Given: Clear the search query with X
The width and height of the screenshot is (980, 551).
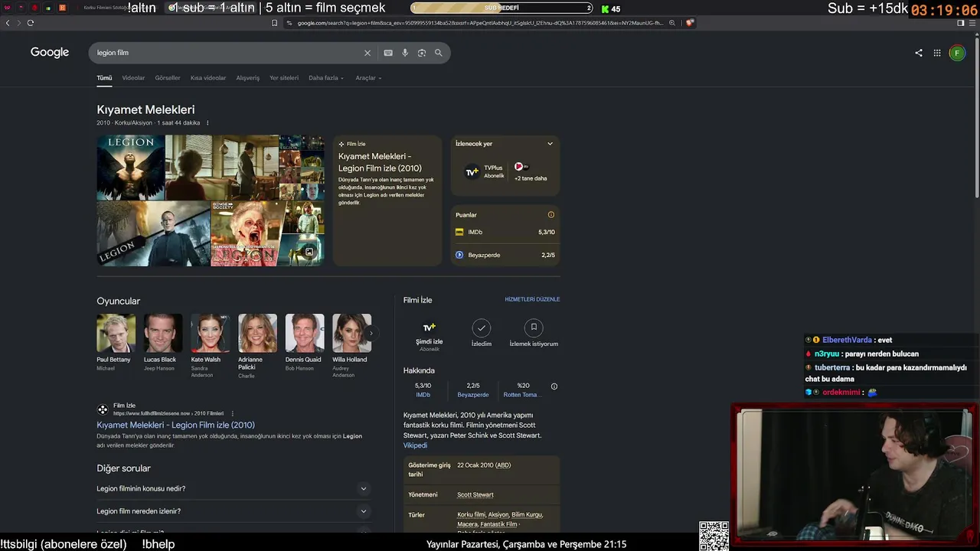Looking at the screenshot, I should pos(367,53).
